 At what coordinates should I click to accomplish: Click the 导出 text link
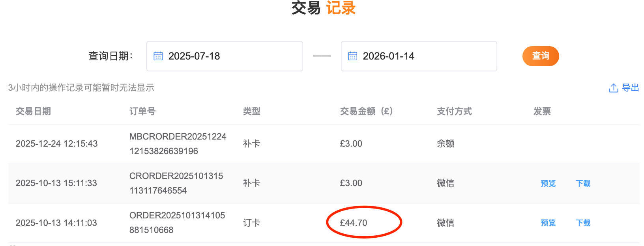click(630, 88)
